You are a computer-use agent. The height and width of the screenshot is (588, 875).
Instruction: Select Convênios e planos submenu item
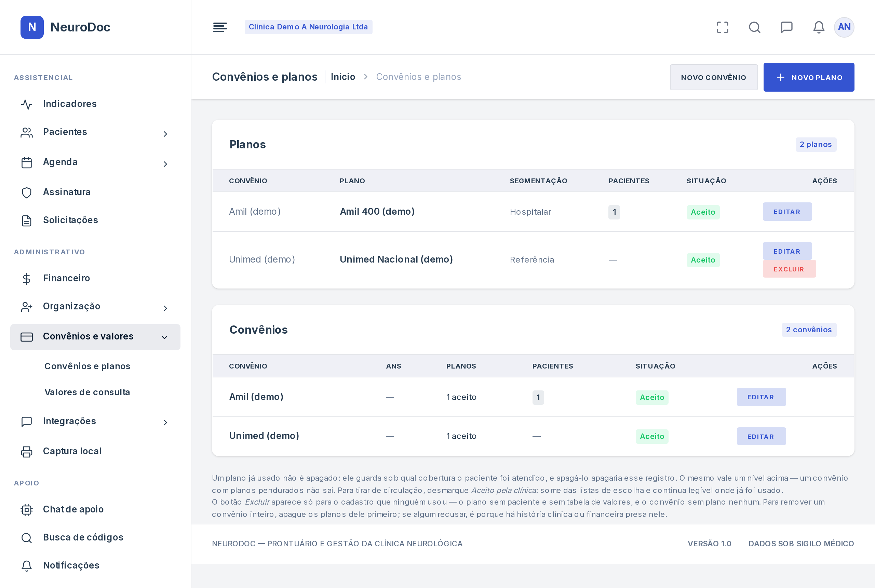coord(87,366)
